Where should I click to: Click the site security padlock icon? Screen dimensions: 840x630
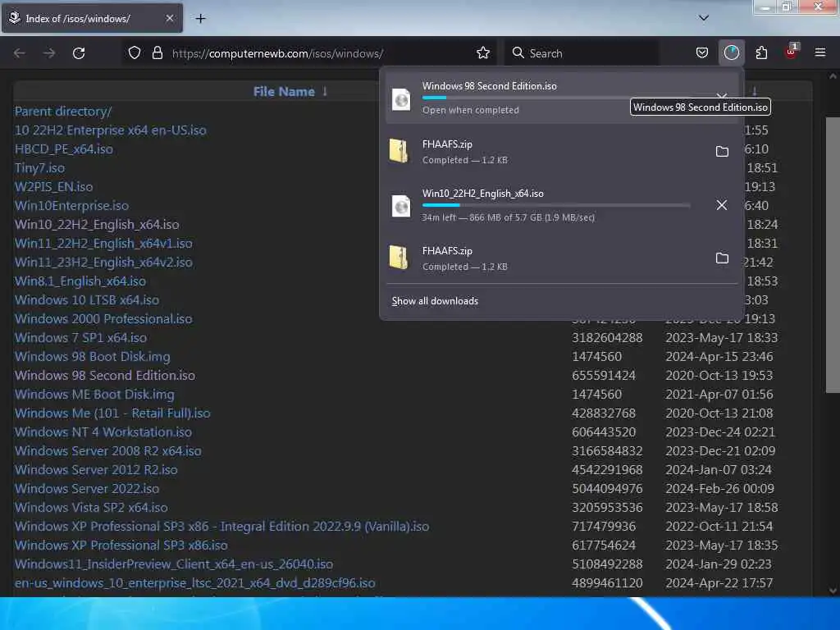pos(157,52)
